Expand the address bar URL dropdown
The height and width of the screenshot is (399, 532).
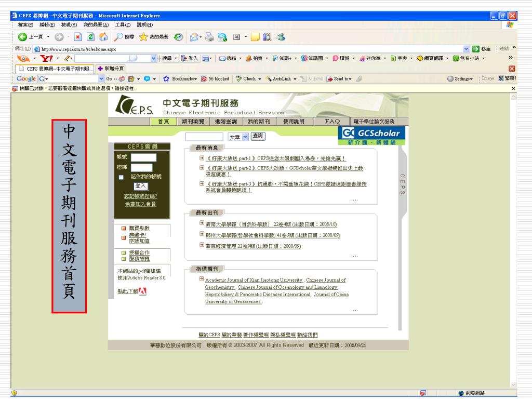(x=466, y=49)
